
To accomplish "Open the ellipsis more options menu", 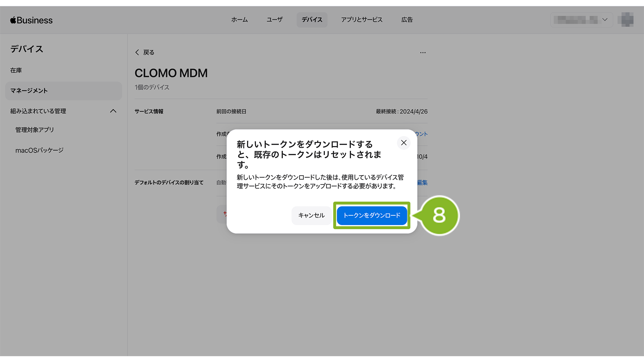I will 423,52.
